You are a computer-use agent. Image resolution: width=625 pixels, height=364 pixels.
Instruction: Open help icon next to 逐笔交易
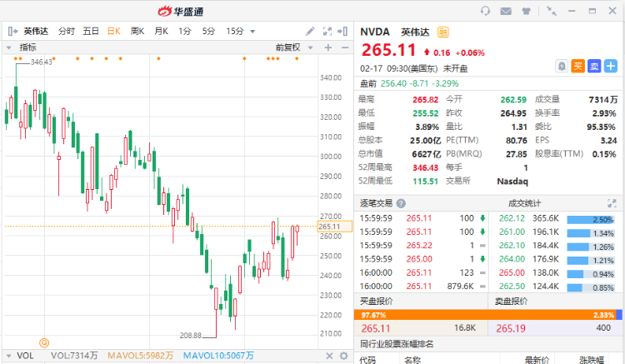(401, 203)
